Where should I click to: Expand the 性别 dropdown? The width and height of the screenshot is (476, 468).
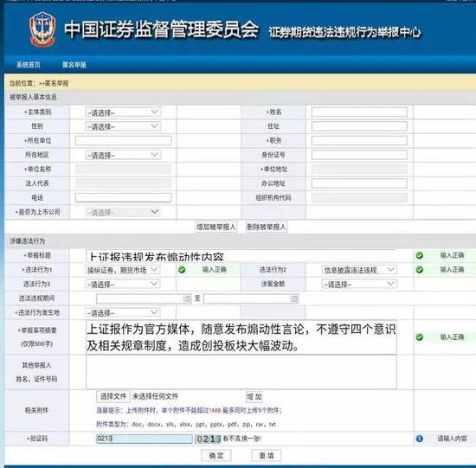click(x=123, y=126)
